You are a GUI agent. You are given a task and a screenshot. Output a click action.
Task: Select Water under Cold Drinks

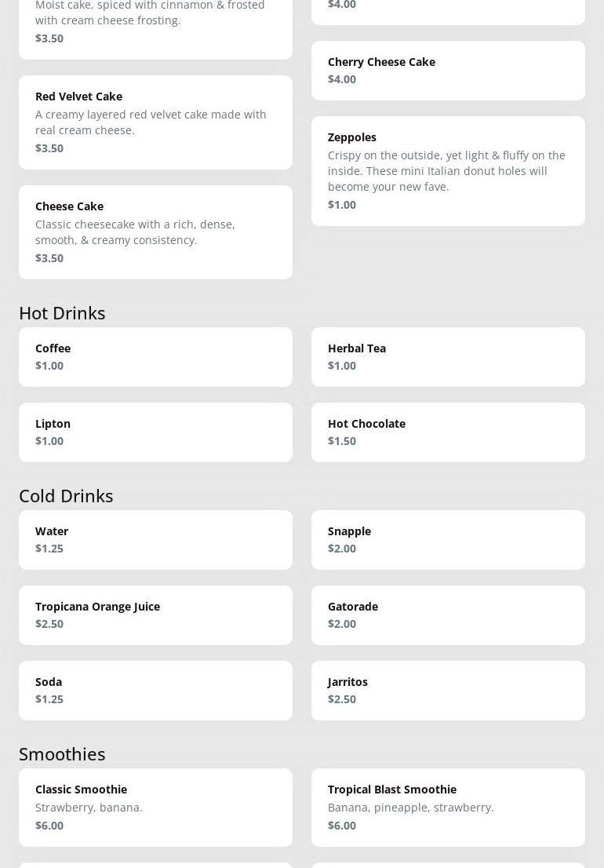coord(155,540)
